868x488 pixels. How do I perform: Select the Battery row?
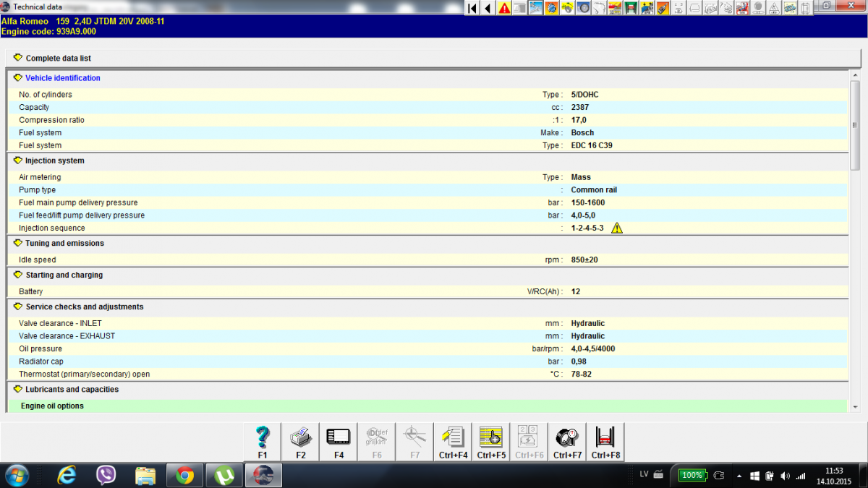coord(427,291)
